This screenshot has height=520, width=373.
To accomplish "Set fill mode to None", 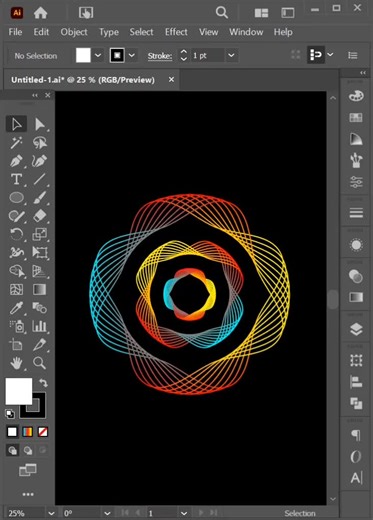I will pos(43,432).
